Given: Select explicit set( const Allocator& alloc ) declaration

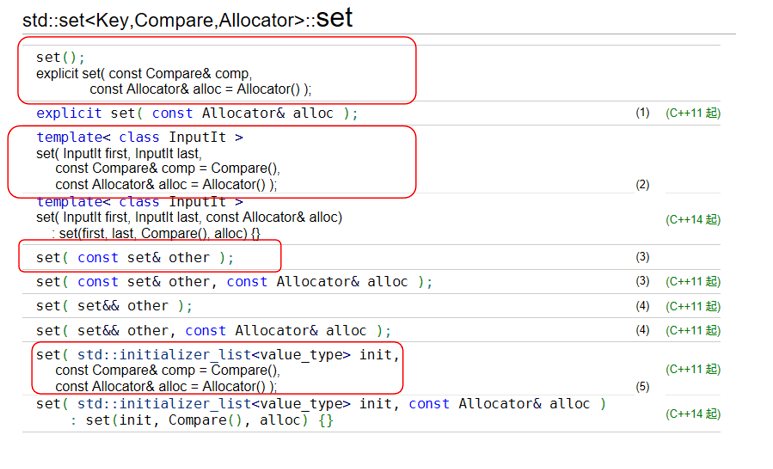Looking at the screenshot, I should (197, 113).
